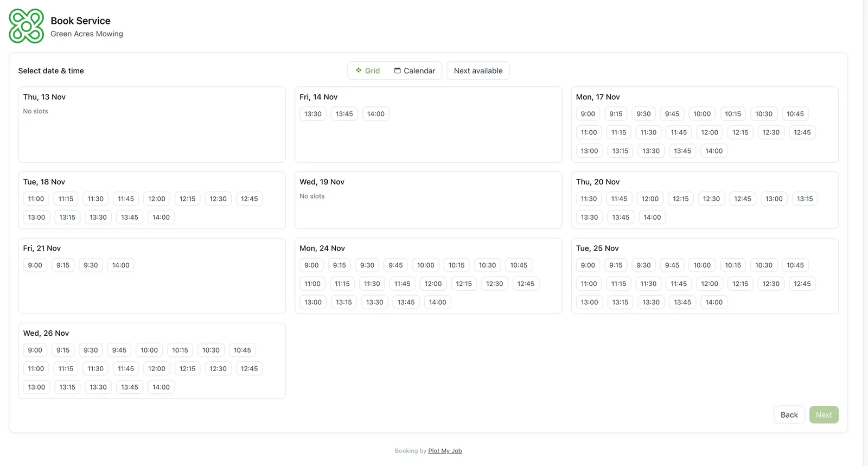Select 13:30 slot on Fri, 14 Nov
Screen dimensions: 868x466
point(313,114)
